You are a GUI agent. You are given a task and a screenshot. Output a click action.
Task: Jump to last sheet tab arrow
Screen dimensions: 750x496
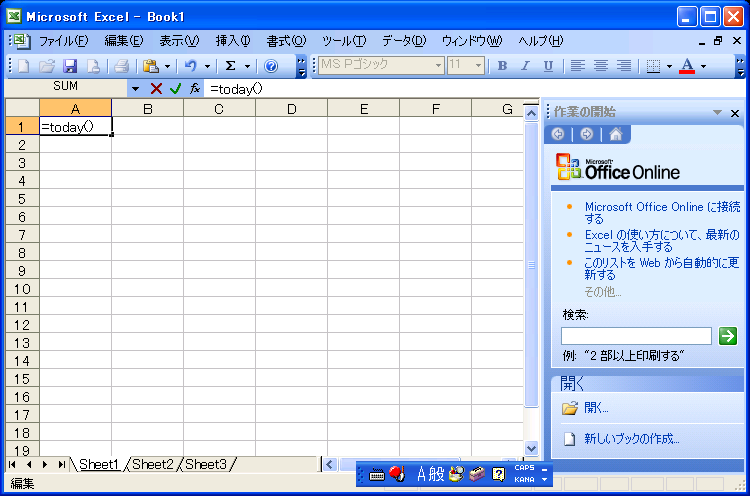click(61, 464)
